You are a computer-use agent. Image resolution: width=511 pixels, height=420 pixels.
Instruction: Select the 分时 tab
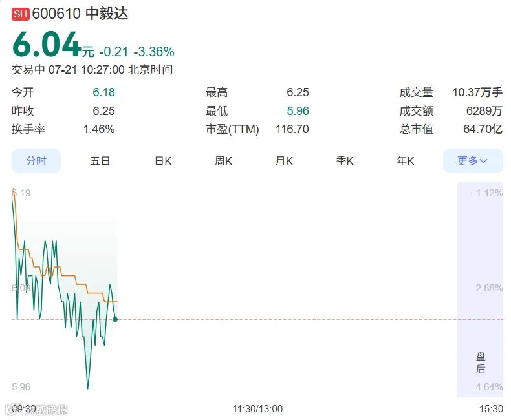36,161
